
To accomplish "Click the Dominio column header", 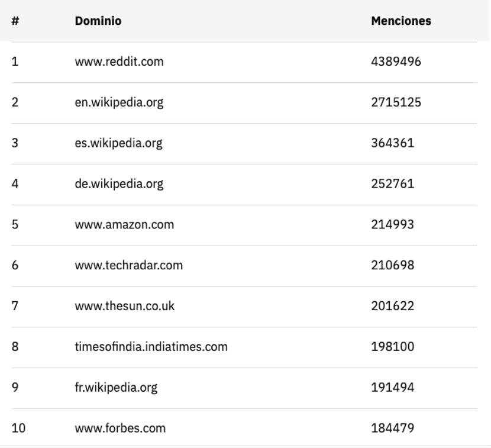I will [98, 21].
